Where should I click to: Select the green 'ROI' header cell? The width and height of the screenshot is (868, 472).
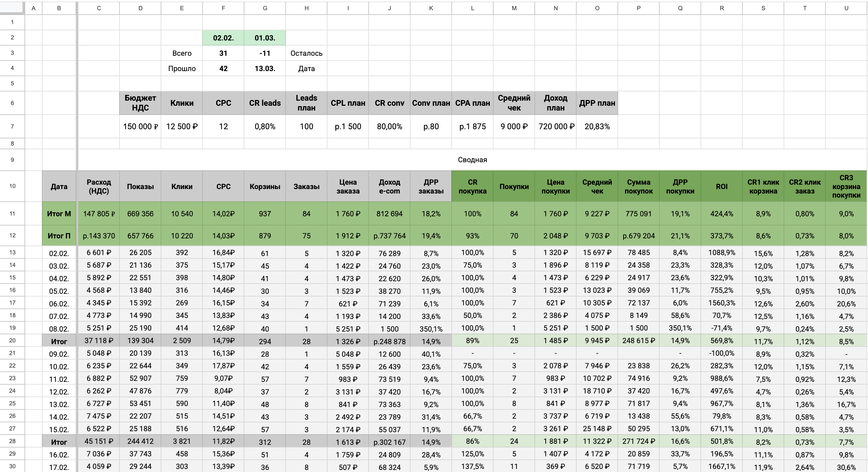(x=722, y=186)
